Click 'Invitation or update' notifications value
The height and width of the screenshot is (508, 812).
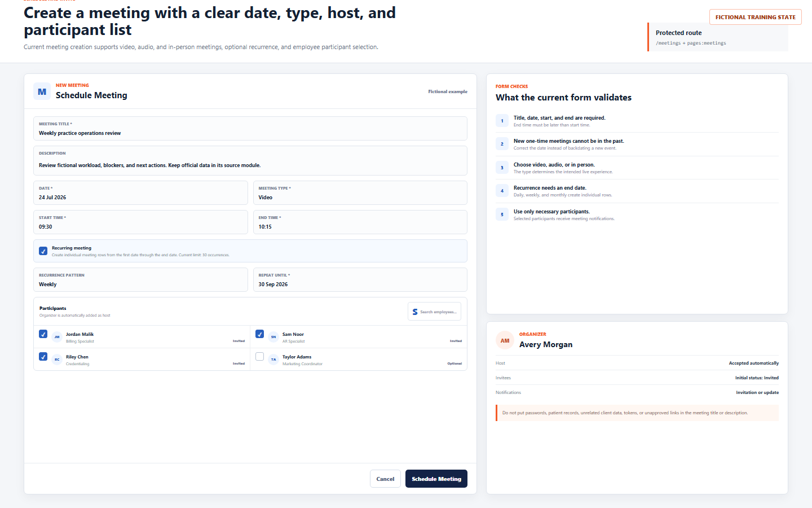point(757,392)
